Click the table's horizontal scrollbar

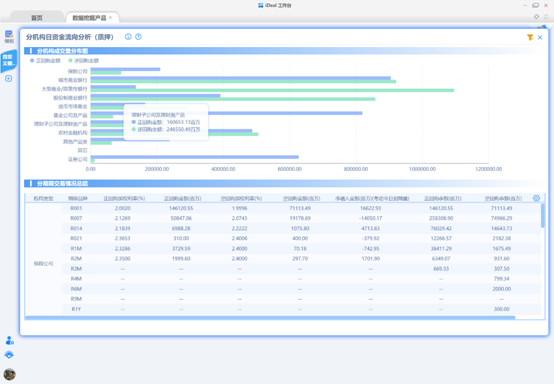pos(270,318)
